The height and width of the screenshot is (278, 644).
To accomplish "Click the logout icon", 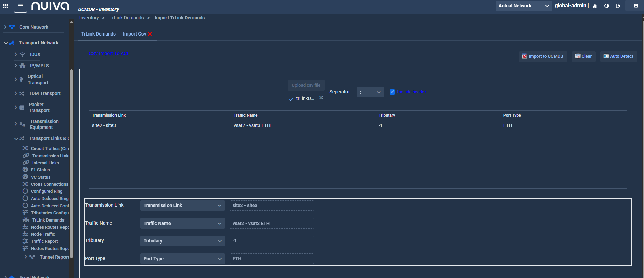I will point(618,6).
